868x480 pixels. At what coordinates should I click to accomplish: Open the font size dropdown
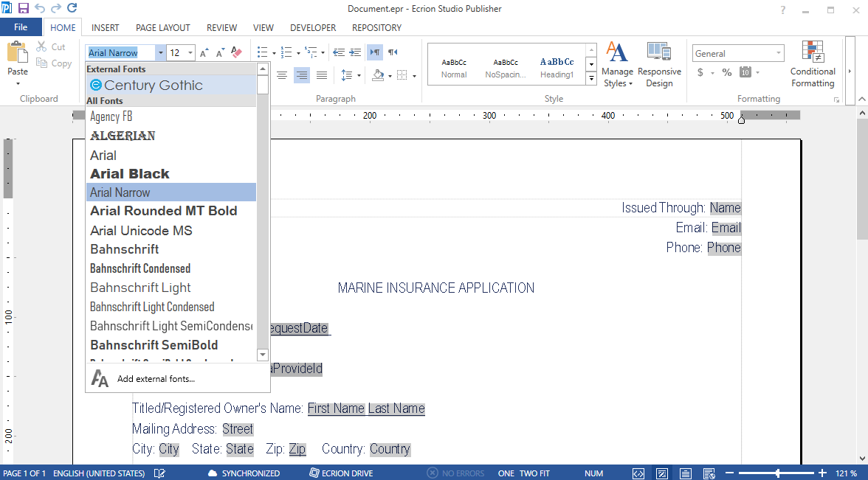189,52
